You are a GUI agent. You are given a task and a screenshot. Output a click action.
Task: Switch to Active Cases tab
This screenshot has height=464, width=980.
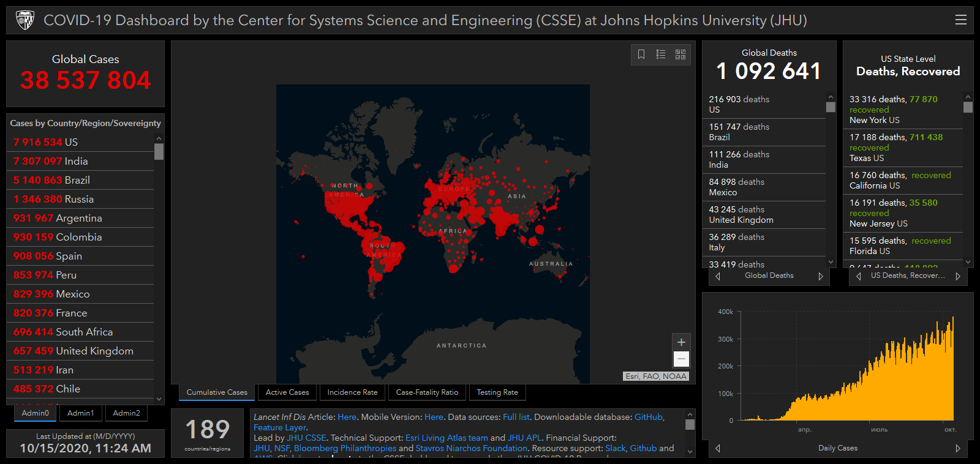287,392
